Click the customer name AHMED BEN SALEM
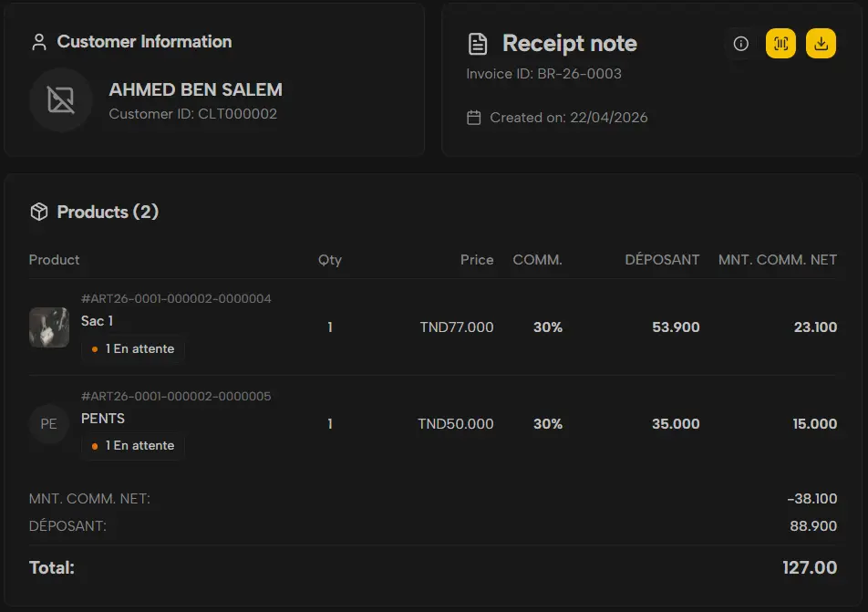868x612 pixels. click(x=195, y=89)
